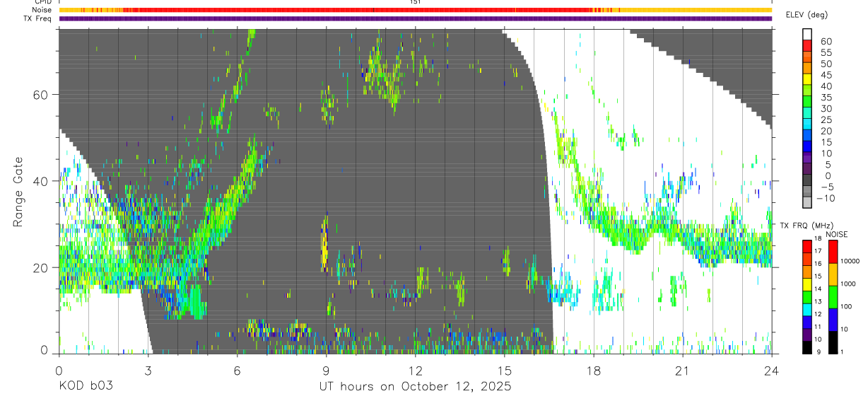This screenshot has width=868, height=401.
Task: Select the '9' hour tick on time axis
Action: [326, 371]
